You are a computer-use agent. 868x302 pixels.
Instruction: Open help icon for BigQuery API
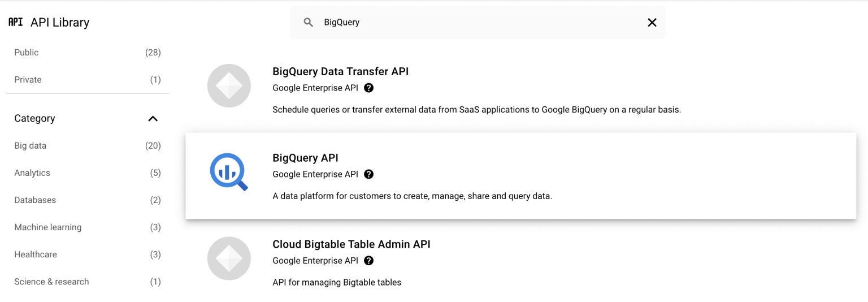pos(369,174)
